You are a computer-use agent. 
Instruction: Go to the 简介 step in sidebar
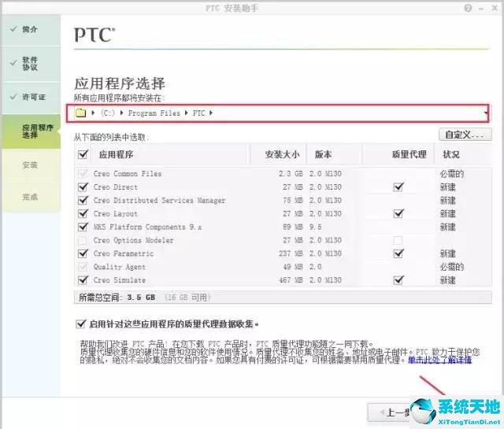pyautogui.click(x=31, y=30)
